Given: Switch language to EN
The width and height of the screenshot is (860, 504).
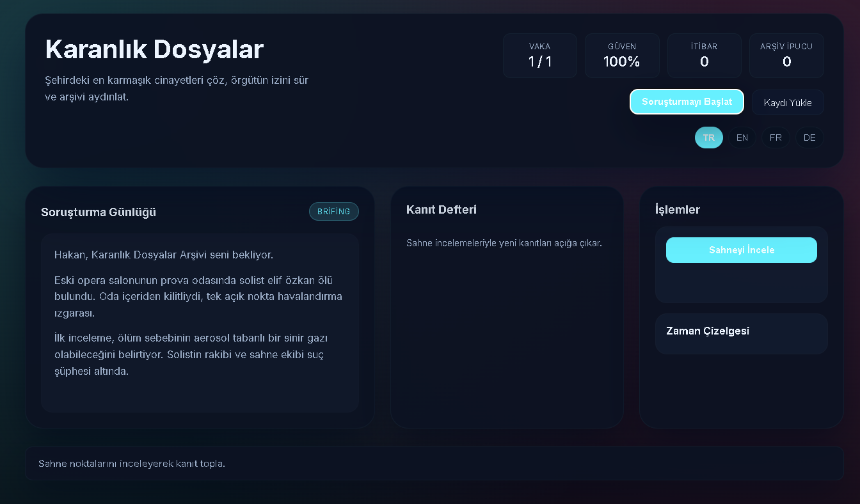Looking at the screenshot, I should coord(742,138).
